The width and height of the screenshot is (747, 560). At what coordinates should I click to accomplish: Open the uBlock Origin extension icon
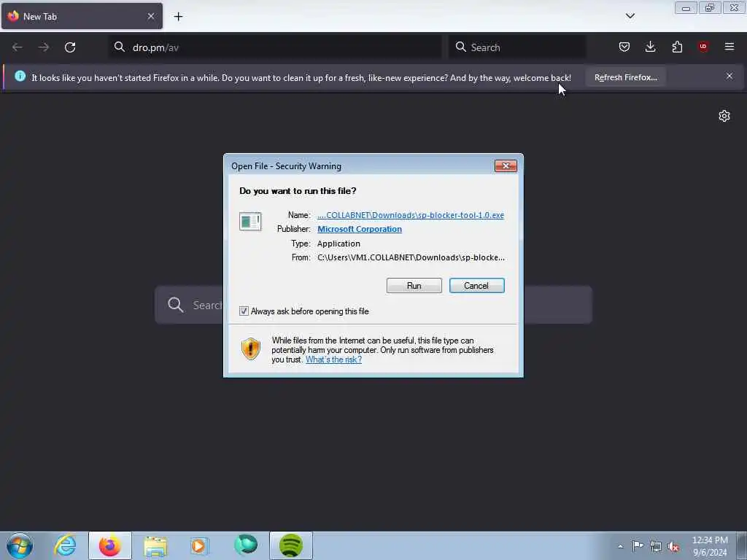[x=703, y=47]
